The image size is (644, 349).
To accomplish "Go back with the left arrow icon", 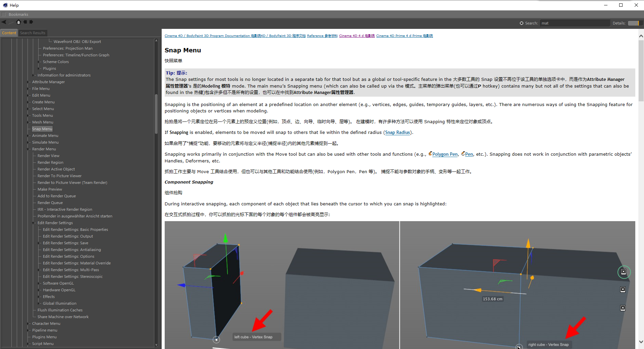I will click(4, 22).
